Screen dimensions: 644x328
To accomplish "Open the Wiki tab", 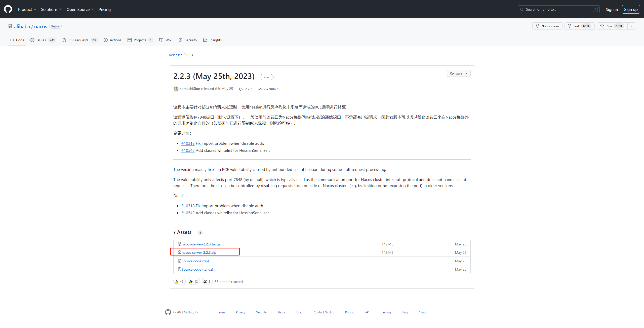I will (166, 40).
